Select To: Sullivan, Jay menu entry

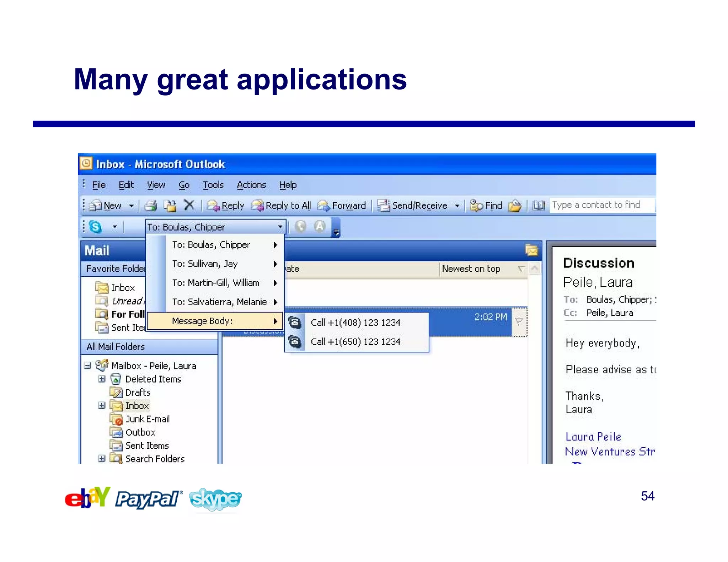[x=205, y=264]
